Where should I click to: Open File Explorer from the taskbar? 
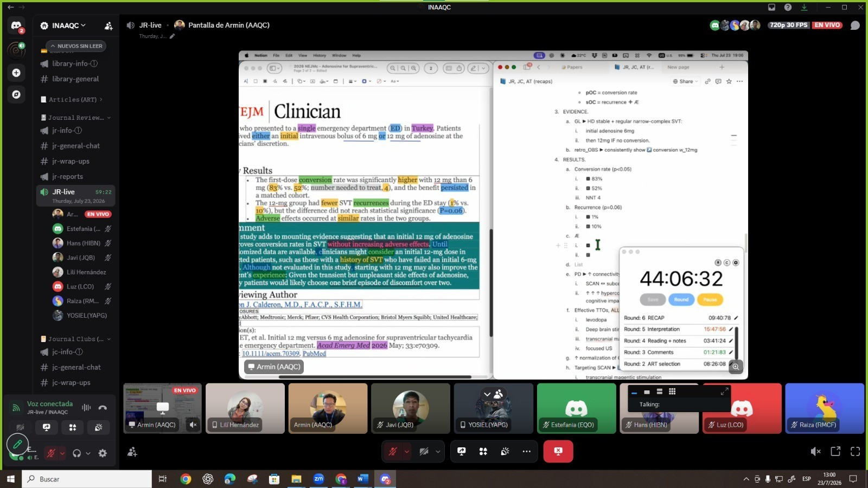(296, 479)
